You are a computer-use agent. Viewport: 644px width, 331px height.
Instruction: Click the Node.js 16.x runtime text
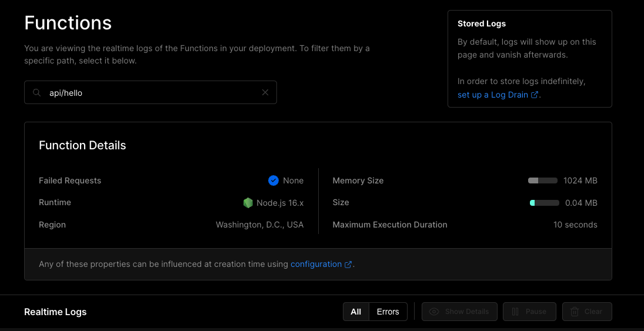[280, 203]
